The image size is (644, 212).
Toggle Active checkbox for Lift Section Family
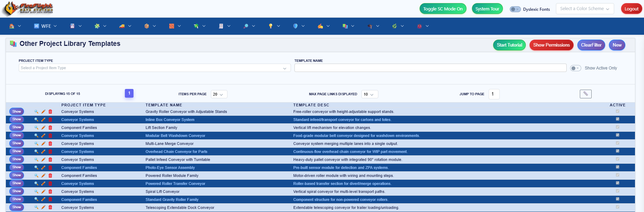[617, 127]
